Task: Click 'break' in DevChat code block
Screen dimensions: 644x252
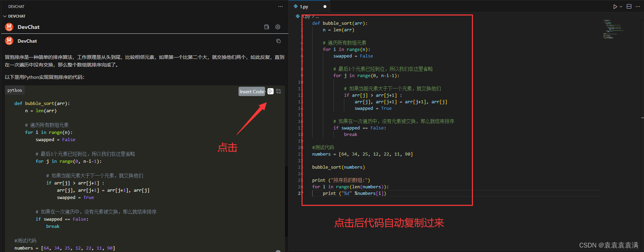Action: coord(53,226)
